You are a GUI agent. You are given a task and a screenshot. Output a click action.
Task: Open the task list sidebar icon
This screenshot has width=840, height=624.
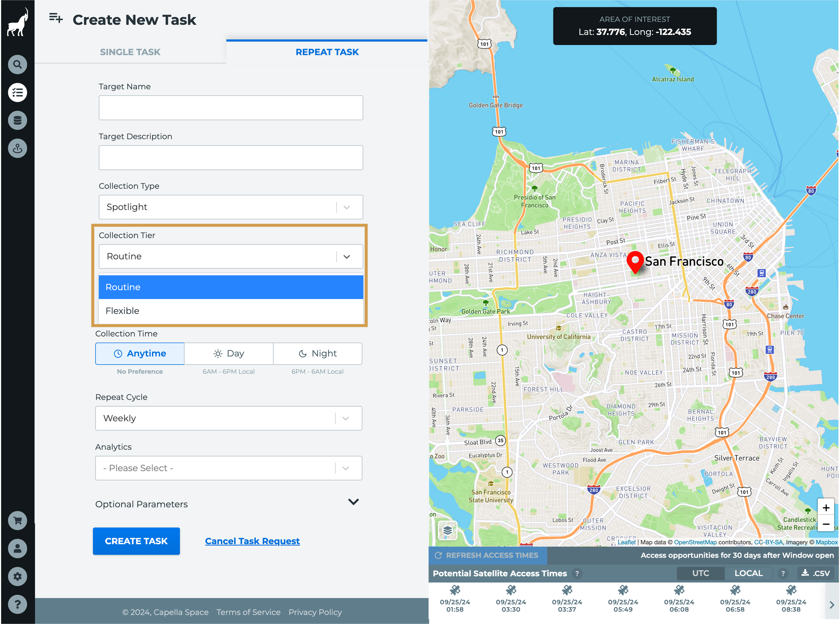[x=17, y=93]
